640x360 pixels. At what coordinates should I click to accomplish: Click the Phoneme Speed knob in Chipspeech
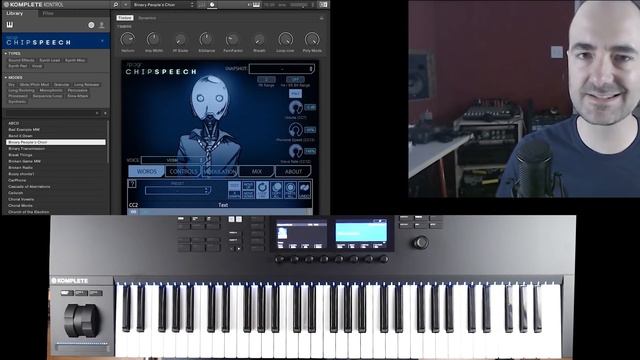[296, 130]
